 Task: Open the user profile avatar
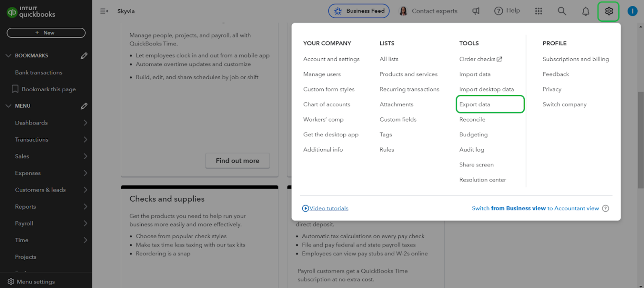click(x=632, y=11)
